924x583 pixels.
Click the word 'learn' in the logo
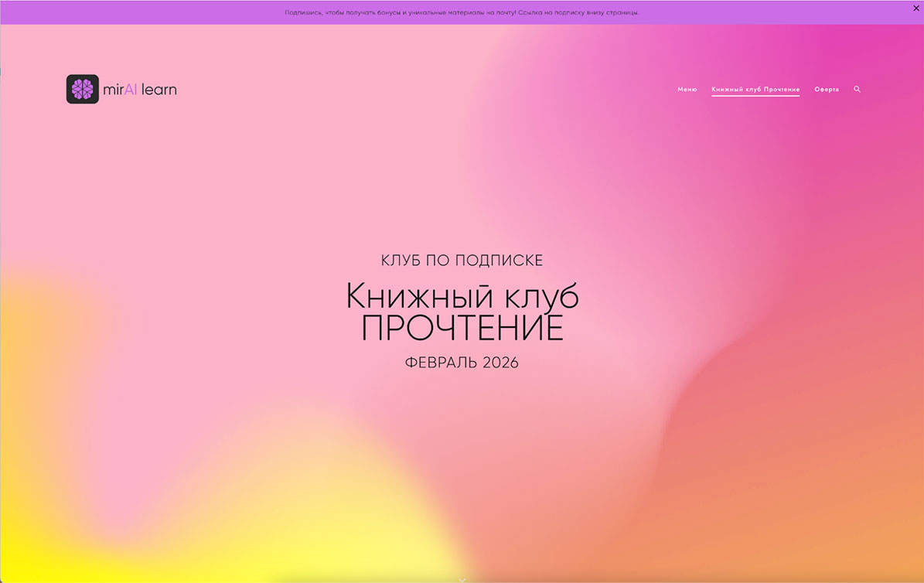(x=159, y=90)
